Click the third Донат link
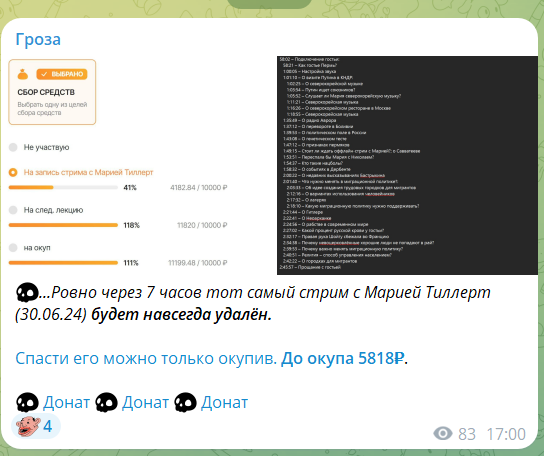 [x=224, y=402]
